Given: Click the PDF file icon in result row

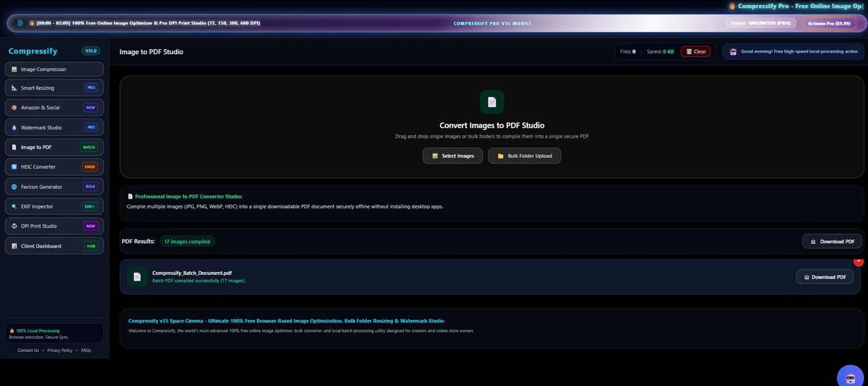Looking at the screenshot, I should pyautogui.click(x=137, y=277).
